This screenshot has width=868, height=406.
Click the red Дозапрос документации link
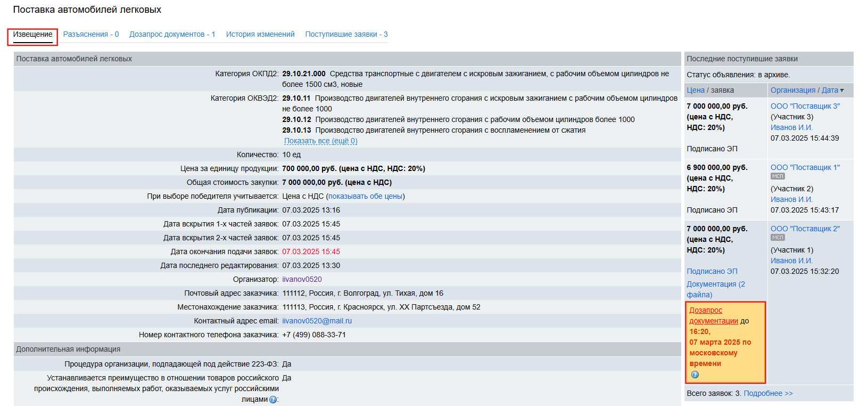(713, 315)
